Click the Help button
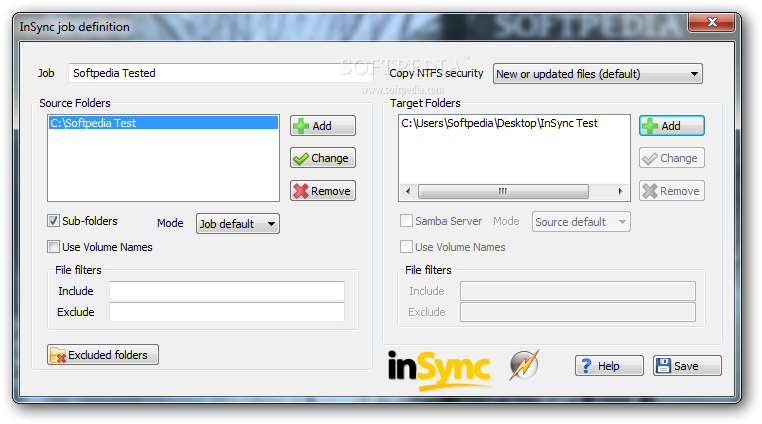 609,366
